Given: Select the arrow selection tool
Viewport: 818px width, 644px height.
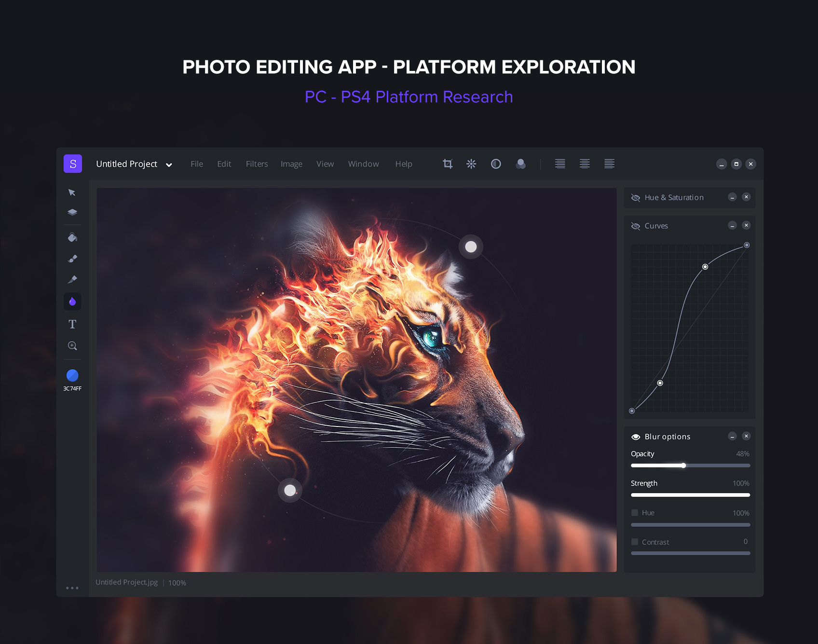Looking at the screenshot, I should click(x=72, y=192).
